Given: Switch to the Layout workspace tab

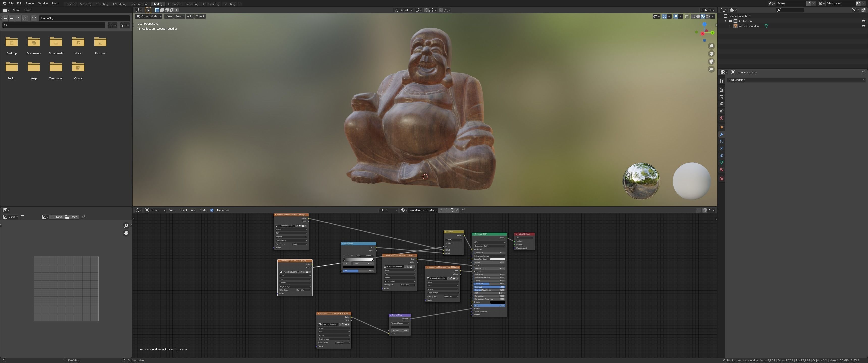Looking at the screenshot, I should point(70,4).
